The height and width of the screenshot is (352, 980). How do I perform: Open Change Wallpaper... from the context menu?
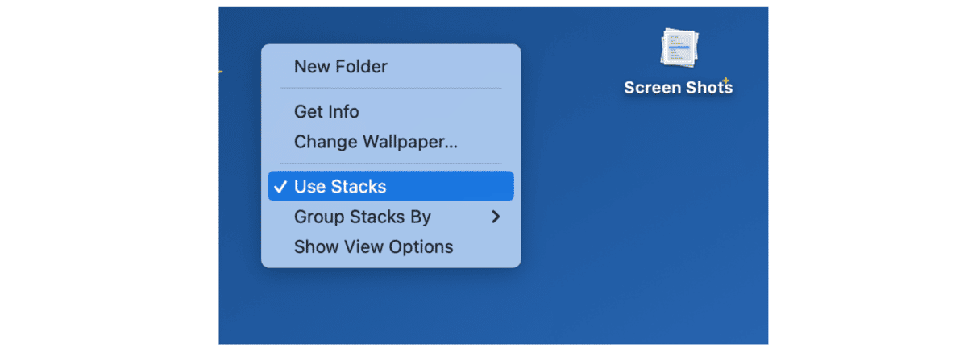click(376, 142)
